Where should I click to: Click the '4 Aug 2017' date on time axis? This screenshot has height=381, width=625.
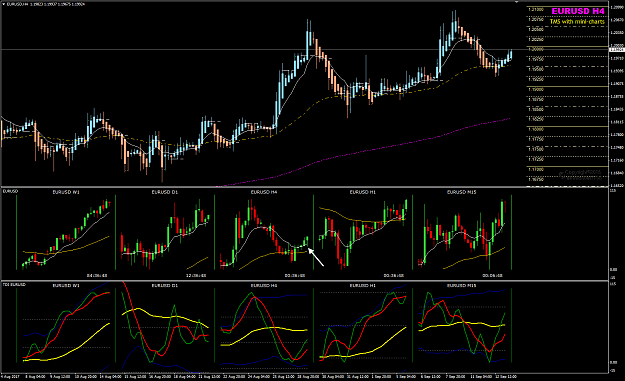(10, 377)
